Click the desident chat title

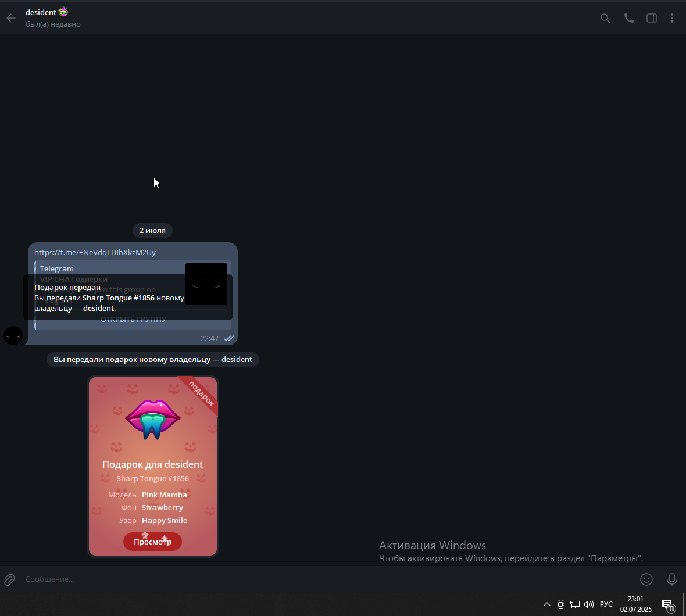click(41, 12)
